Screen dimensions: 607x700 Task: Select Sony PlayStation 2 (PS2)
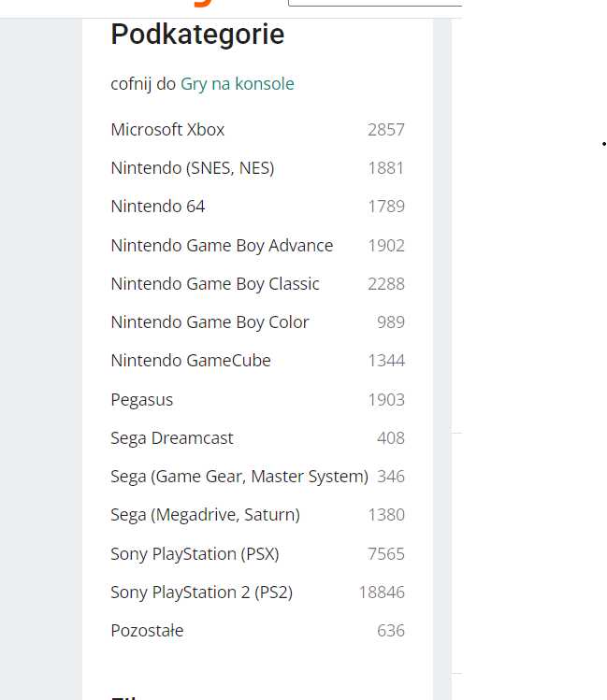(x=201, y=593)
